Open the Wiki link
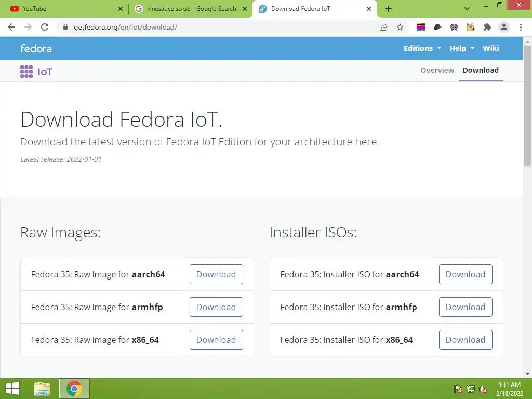This screenshot has width=532, height=399. (490, 48)
